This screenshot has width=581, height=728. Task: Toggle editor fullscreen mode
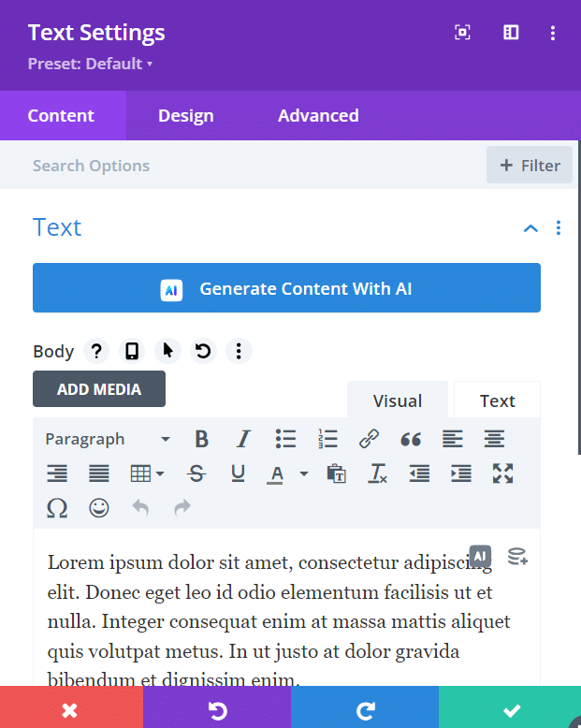tap(502, 473)
